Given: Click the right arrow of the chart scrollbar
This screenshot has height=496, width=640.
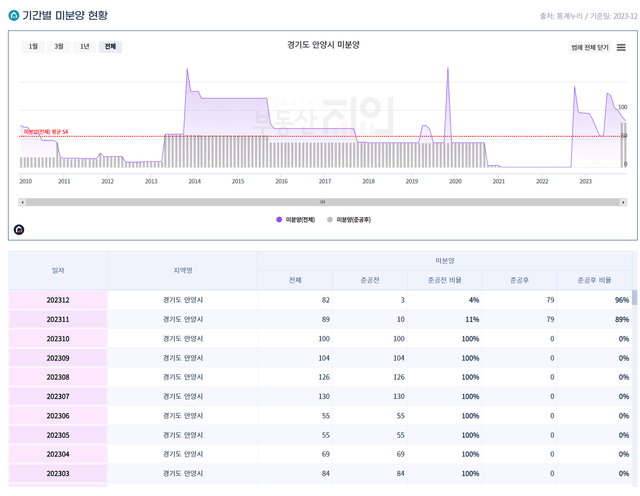Looking at the screenshot, I should point(623,202).
